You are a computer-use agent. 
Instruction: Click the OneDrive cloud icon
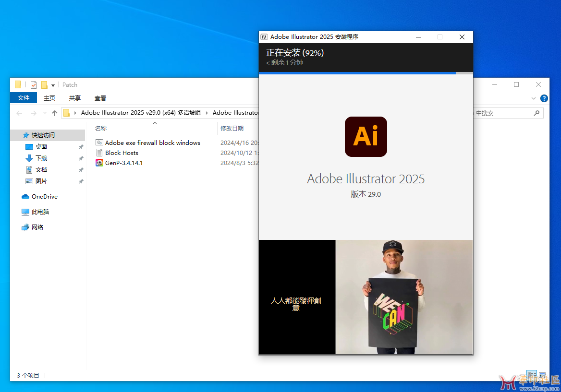point(25,197)
